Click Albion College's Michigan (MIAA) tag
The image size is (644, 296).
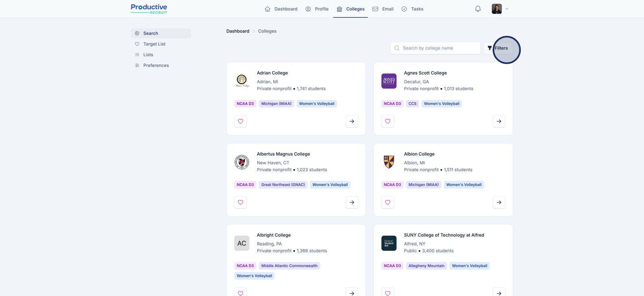(423, 185)
